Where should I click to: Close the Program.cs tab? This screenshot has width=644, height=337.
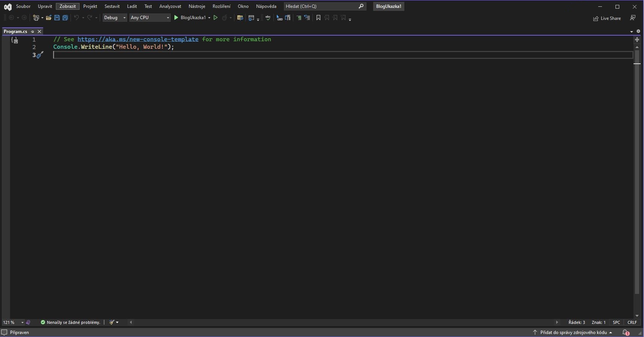coord(39,32)
